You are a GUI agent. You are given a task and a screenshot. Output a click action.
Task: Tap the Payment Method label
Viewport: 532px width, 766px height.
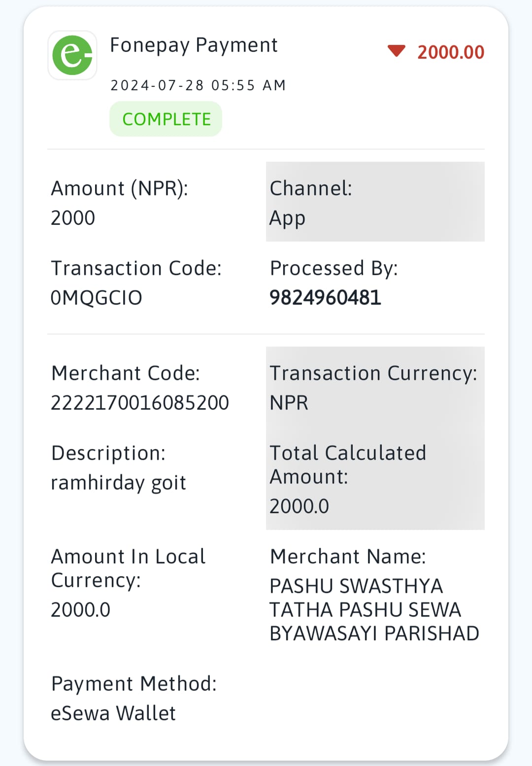click(x=134, y=684)
